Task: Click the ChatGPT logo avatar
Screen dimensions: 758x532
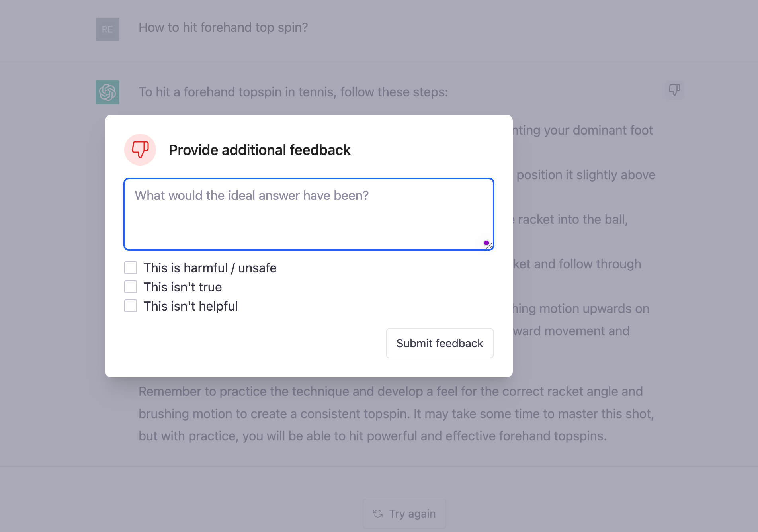Action: (107, 92)
